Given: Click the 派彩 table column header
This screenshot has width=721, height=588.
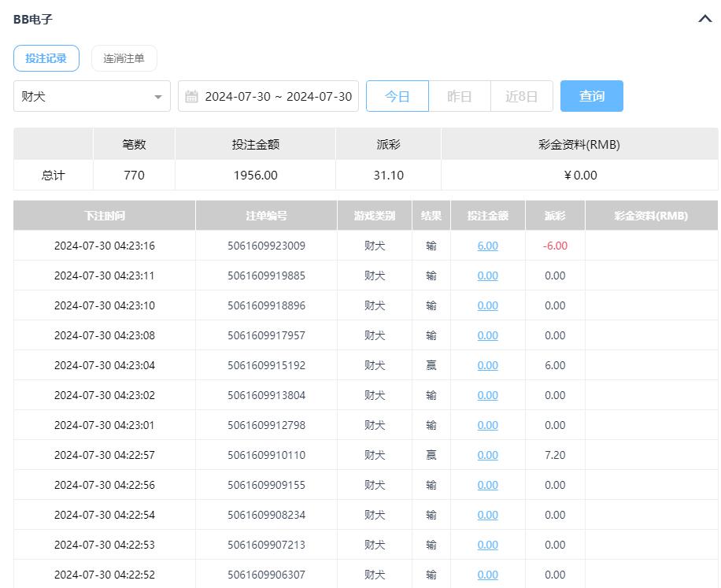Looking at the screenshot, I should click(555, 216).
